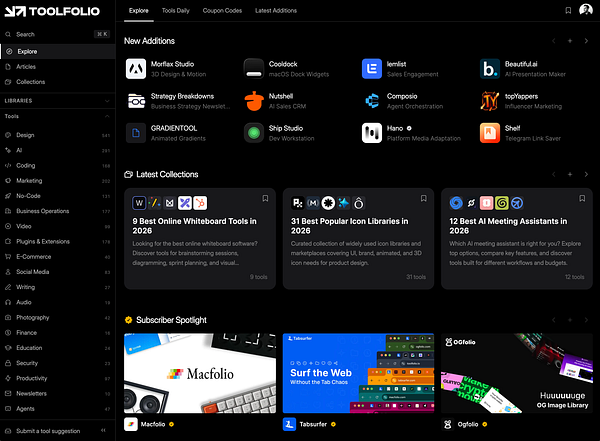Go to next New Additions page
600x441 pixels.
586,41
